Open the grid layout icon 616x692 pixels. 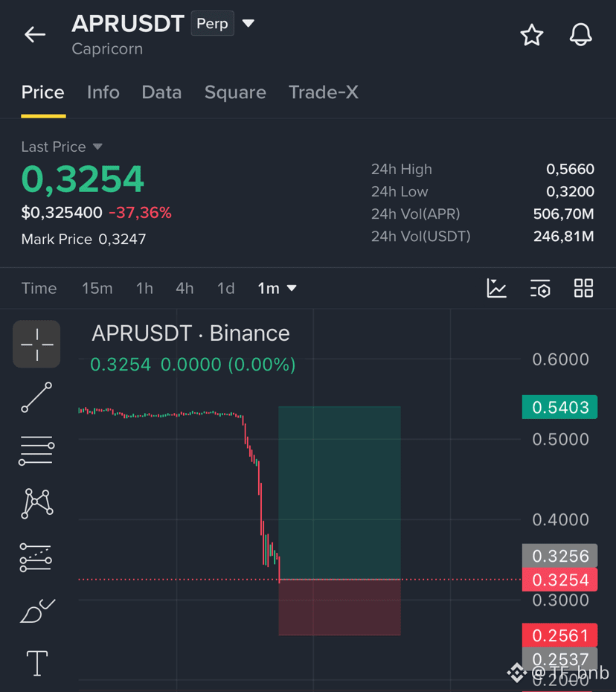(x=583, y=288)
